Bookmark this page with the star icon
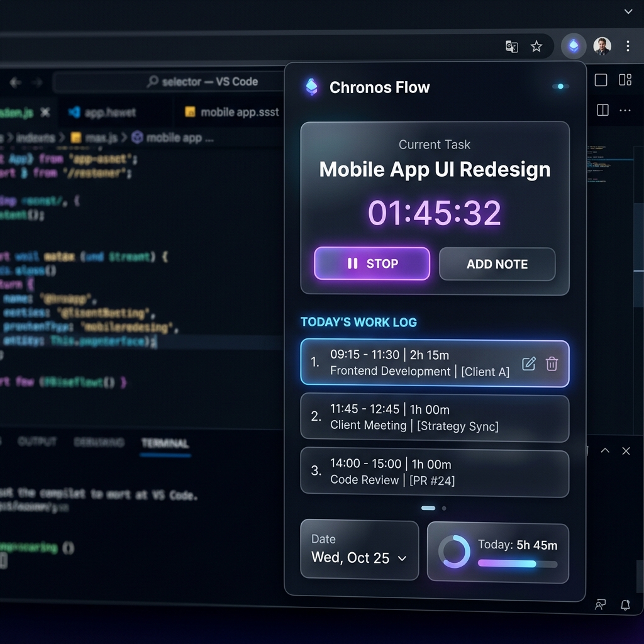 [x=536, y=47]
